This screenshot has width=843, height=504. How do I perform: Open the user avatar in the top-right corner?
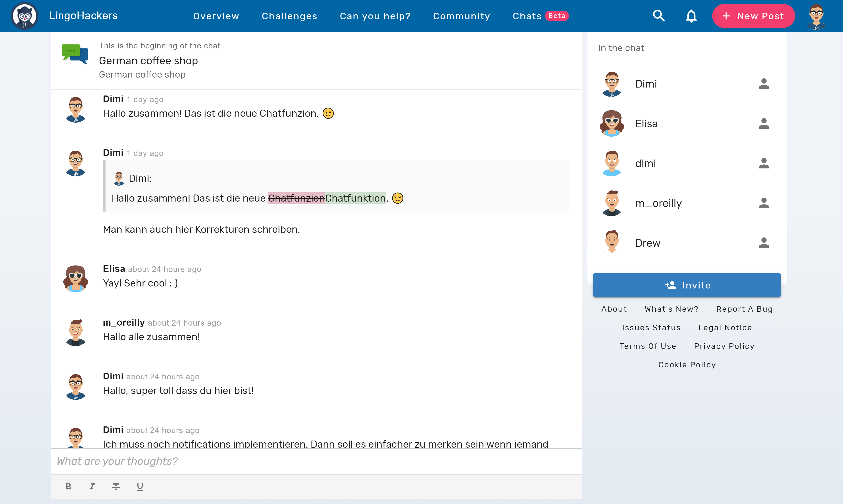coord(816,16)
